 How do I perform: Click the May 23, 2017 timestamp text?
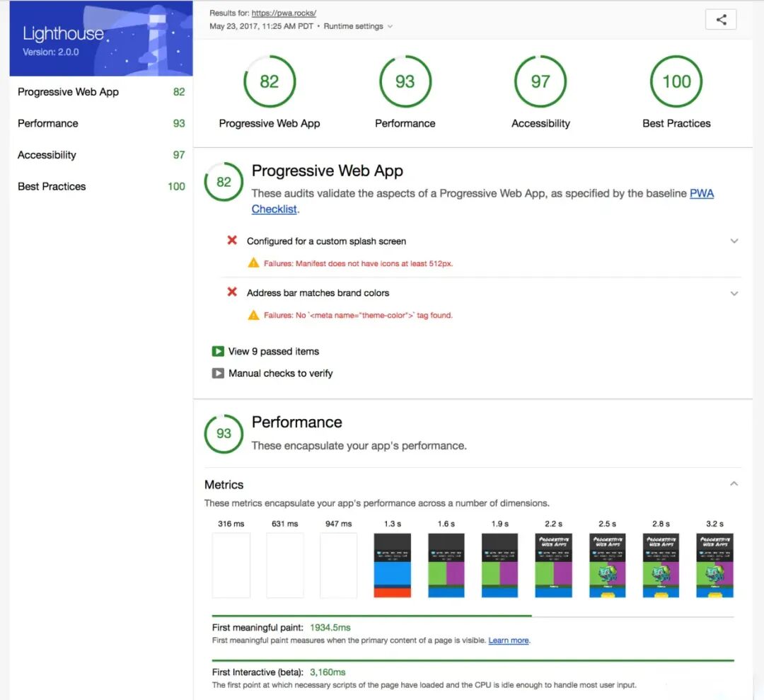pyautogui.click(x=261, y=26)
